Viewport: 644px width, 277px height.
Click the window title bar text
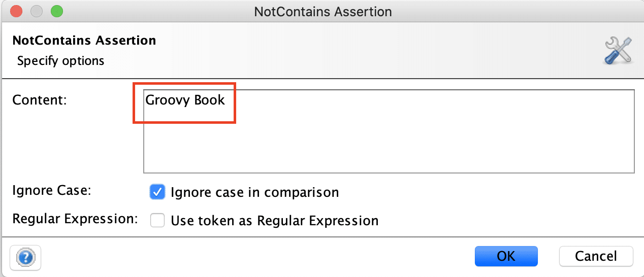(x=323, y=12)
